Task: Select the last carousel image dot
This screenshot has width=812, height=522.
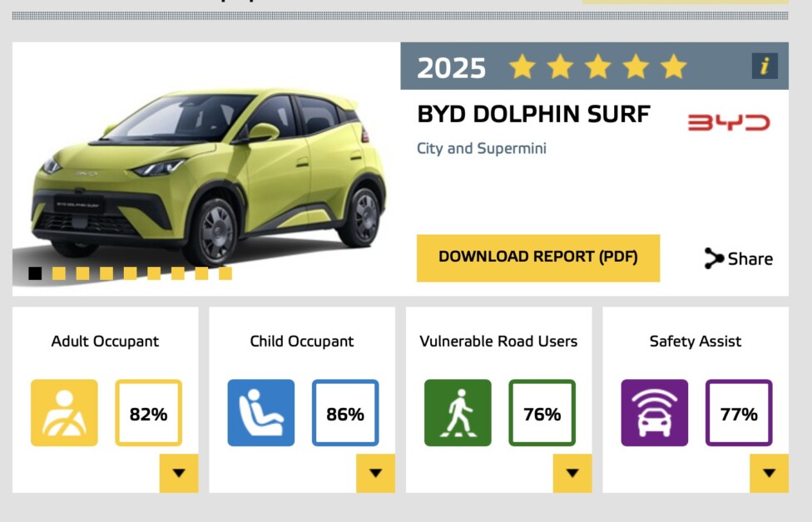Action: click(225, 273)
